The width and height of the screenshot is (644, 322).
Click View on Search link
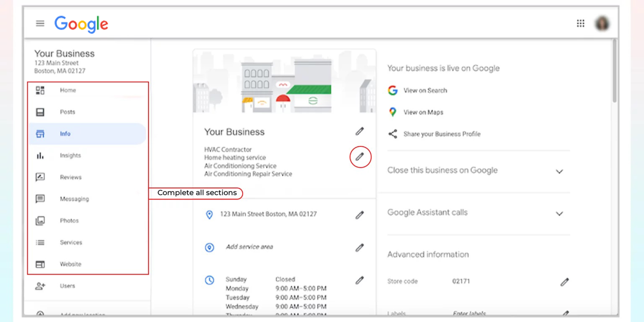click(425, 90)
